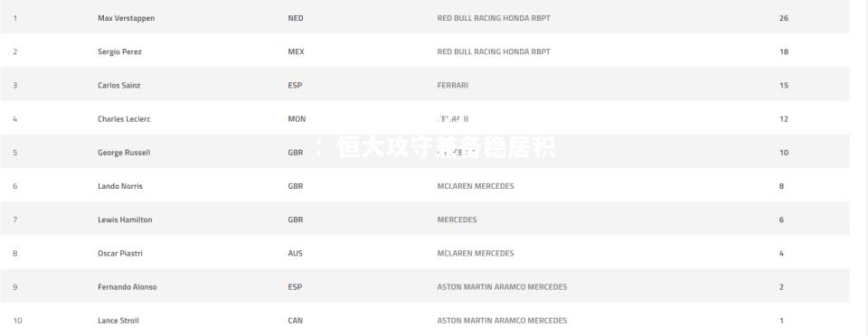
Task: Click Lando Norris driver name
Action: coord(120,186)
